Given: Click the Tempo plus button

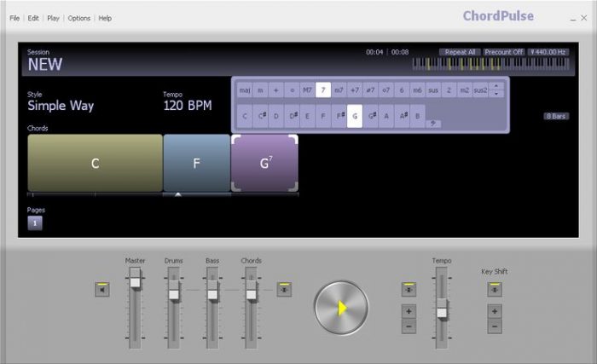Looking at the screenshot, I should click(409, 312).
